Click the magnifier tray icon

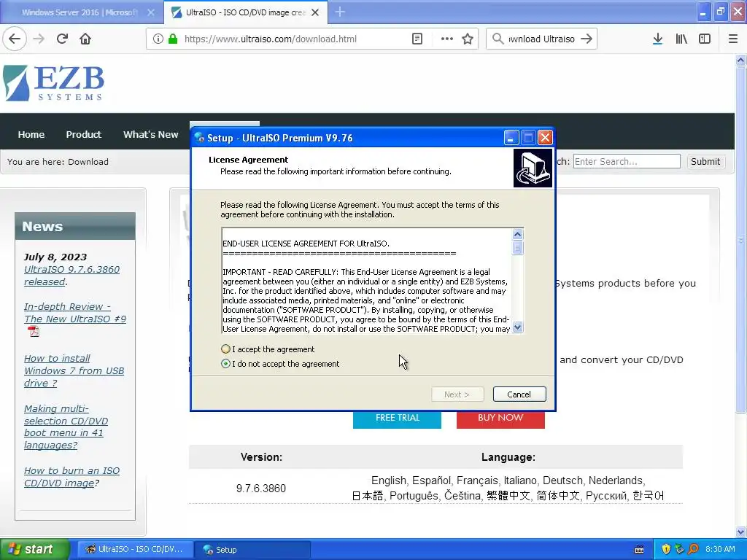693,549
